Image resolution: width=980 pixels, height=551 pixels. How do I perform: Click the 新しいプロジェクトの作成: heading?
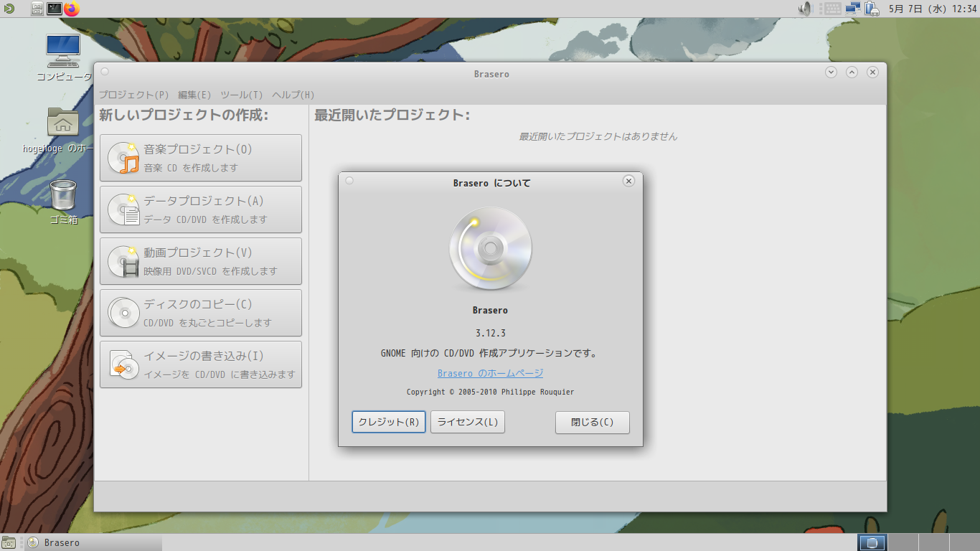click(184, 115)
